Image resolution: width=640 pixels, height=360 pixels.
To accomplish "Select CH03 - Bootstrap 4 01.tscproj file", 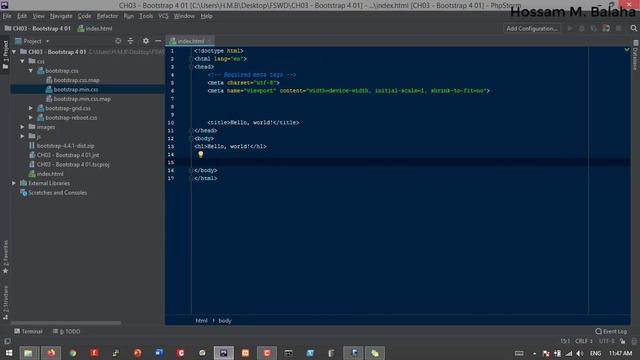I will click(x=73, y=164).
